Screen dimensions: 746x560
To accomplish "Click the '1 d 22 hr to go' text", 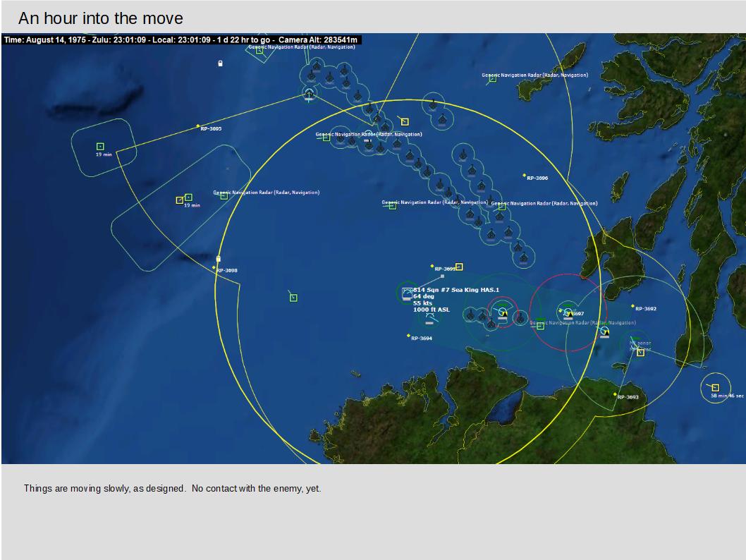I will [x=243, y=40].
